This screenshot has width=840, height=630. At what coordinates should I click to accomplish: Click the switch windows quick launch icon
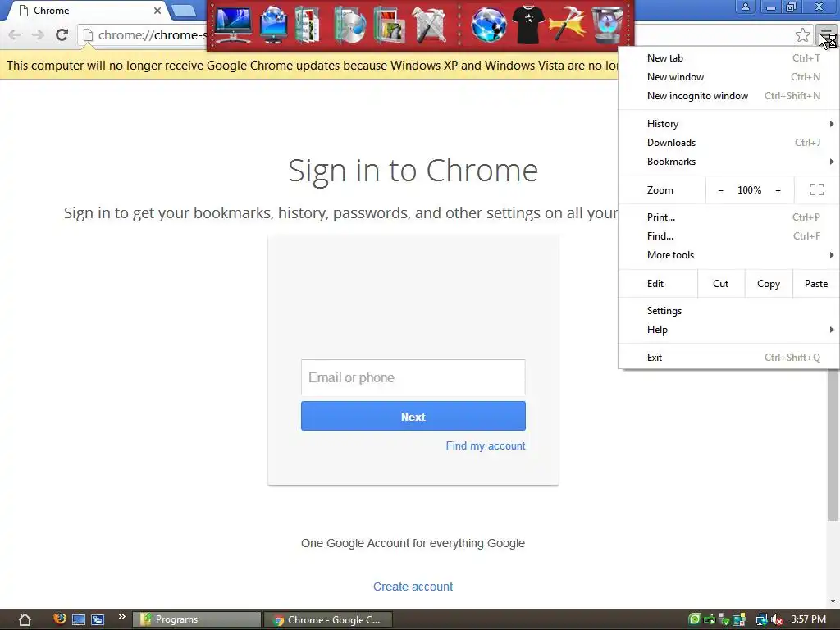pyautogui.click(x=98, y=620)
